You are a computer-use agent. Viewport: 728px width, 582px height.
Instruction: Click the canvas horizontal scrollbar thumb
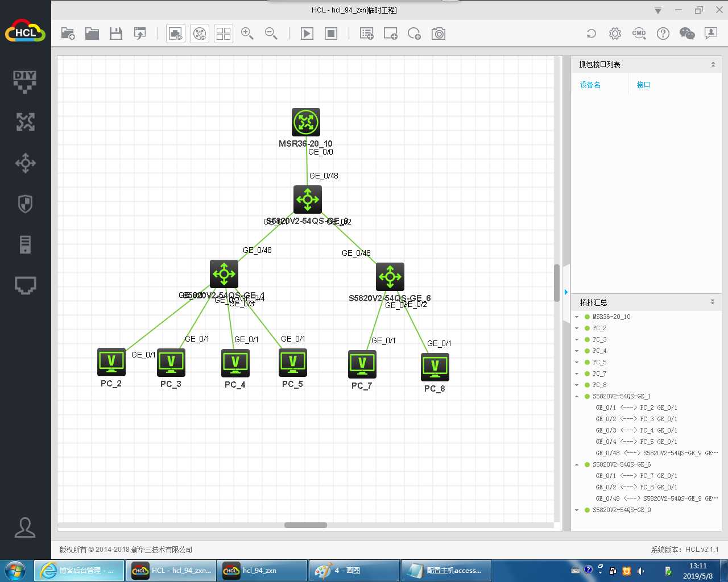(x=305, y=525)
